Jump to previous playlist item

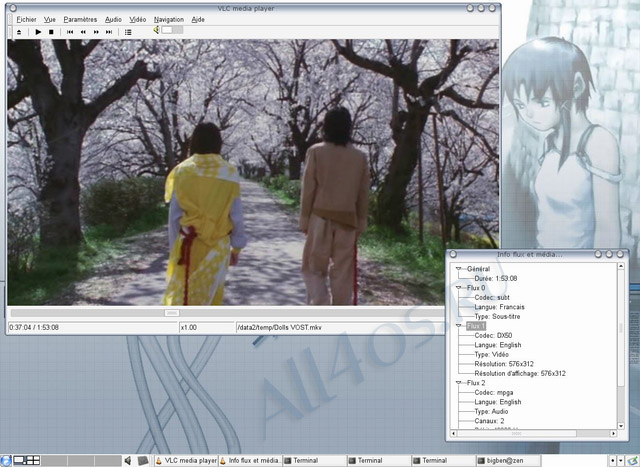point(70,32)
